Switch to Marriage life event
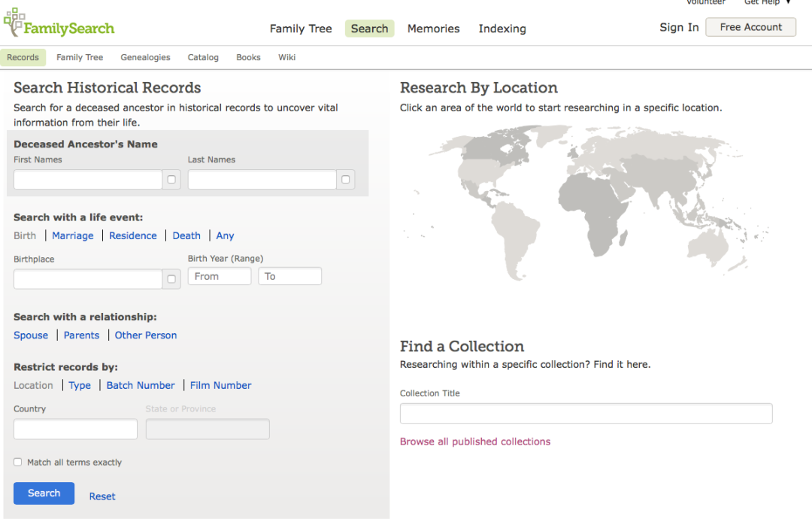 click(x=73, y=235)
